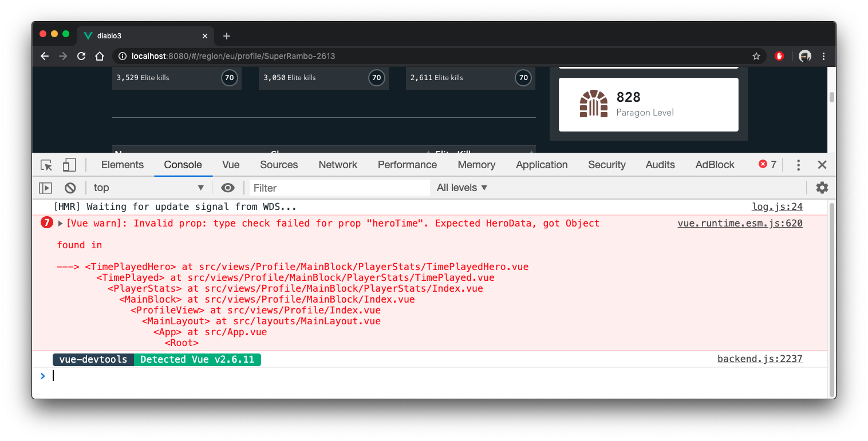
Task: Click the TimePlayedHero trace line
Action: (x=293, y=267)
